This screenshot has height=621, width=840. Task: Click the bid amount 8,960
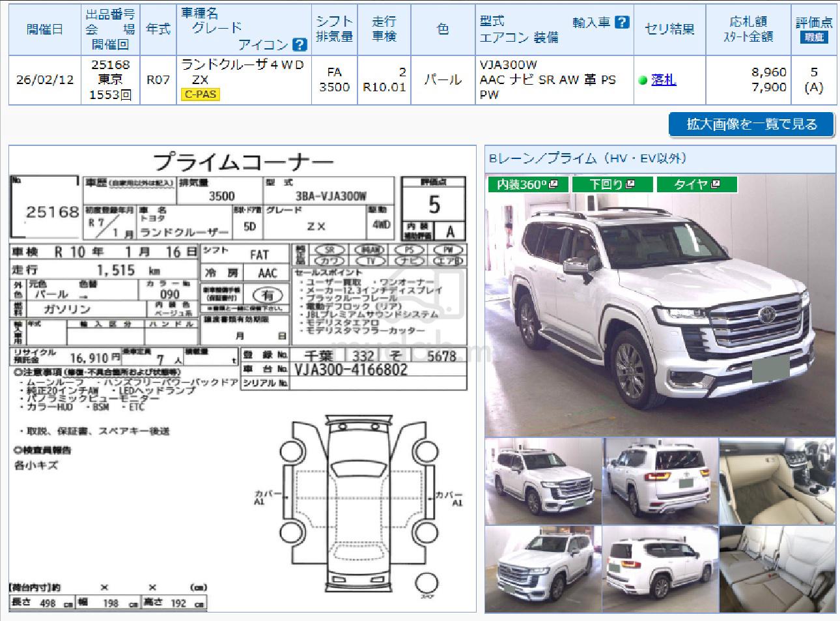click(x=769, y=72)
